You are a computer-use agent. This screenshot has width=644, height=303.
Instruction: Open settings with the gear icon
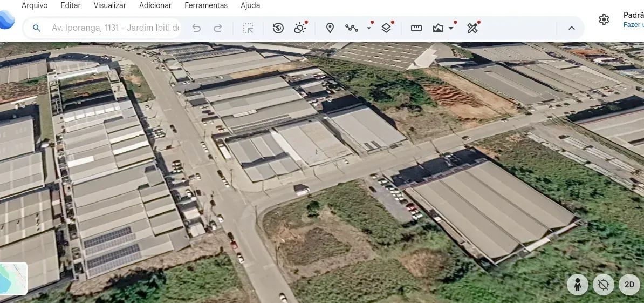tap(604, 19)
